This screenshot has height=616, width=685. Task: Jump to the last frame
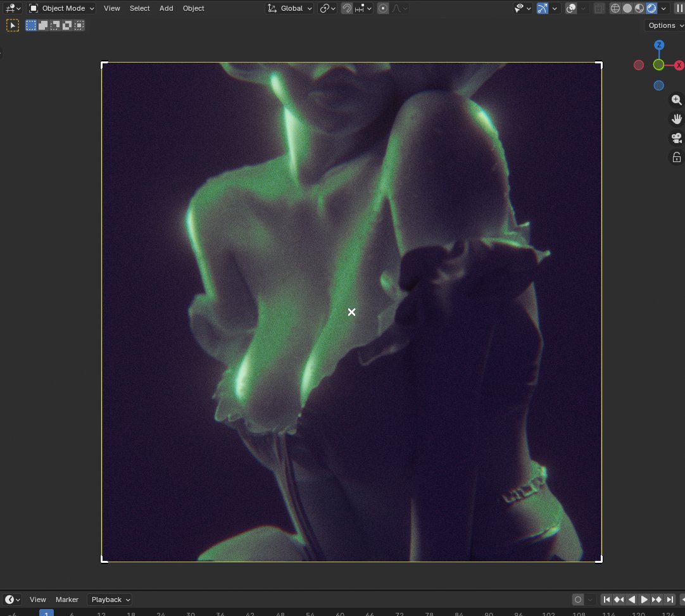click(x=670, y=600)
